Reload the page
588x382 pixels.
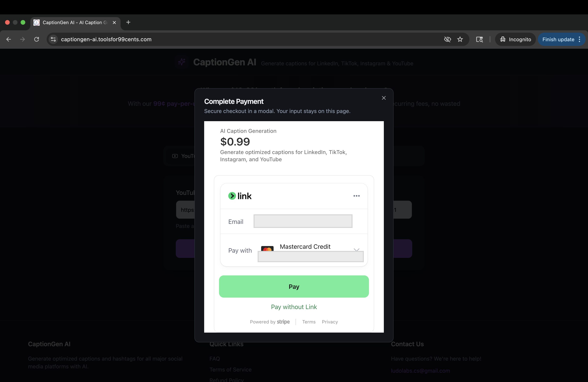(37, 39)
